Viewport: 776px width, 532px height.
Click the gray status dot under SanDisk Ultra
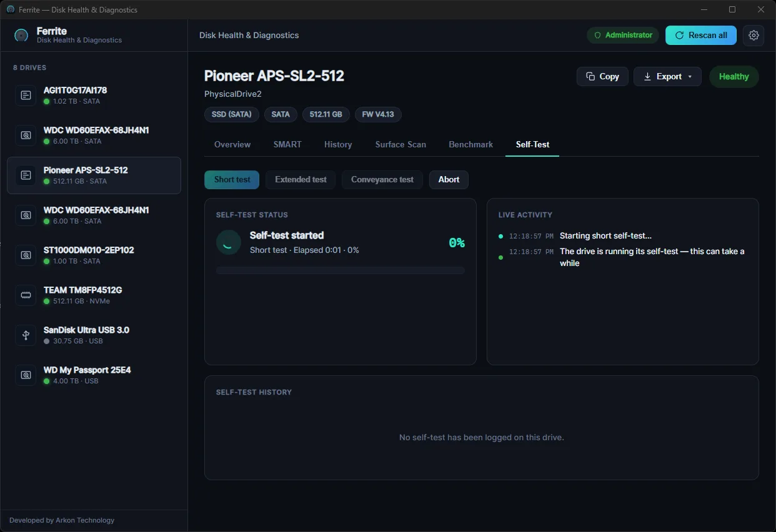[x=47, y=341]
